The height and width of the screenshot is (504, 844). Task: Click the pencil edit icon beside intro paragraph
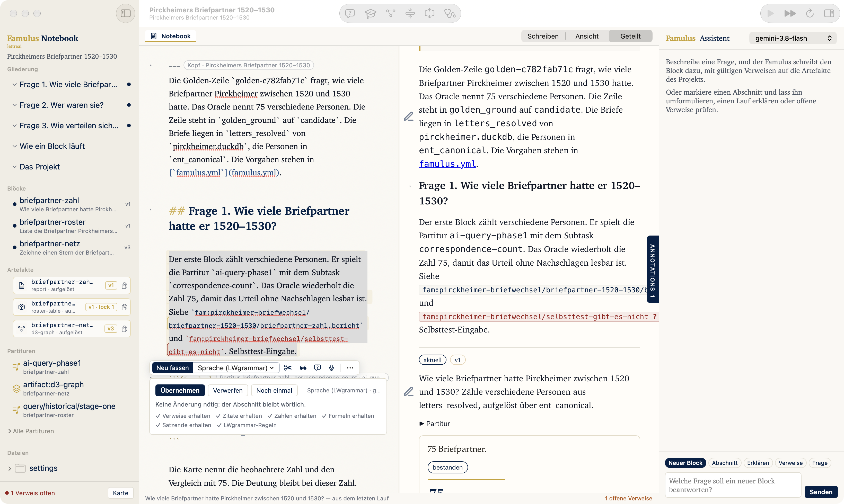(408, 116)
